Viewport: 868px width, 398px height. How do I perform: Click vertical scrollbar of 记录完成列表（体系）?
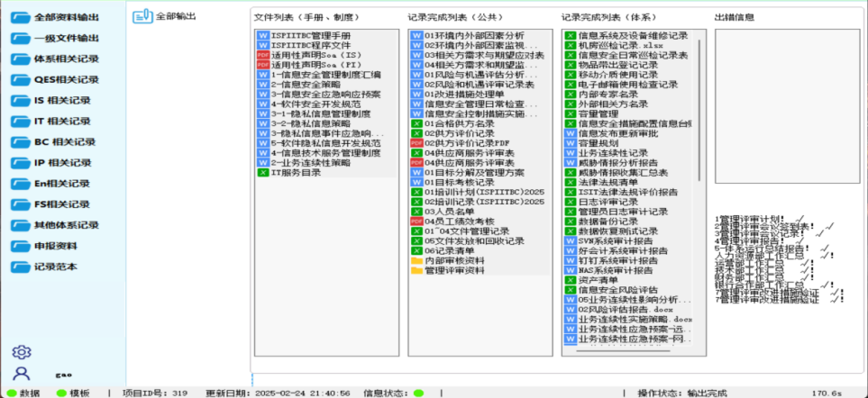pos(699,110)
